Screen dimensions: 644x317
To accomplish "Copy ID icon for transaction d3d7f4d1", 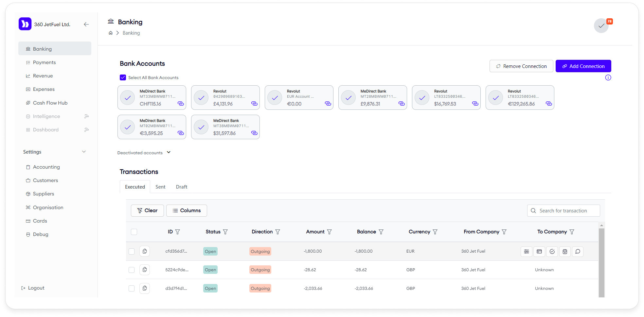I will pos(145,288).
